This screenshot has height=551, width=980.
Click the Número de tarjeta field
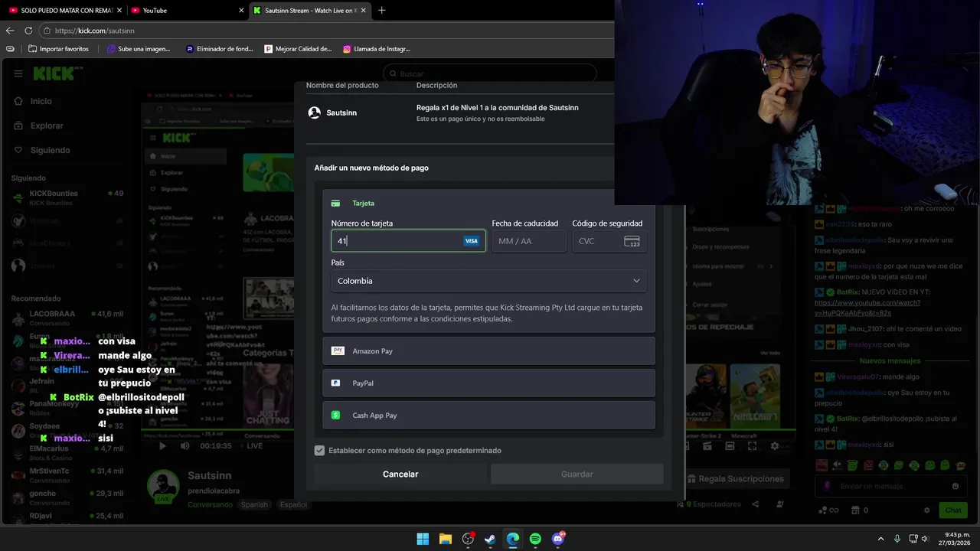coord(408,241)
